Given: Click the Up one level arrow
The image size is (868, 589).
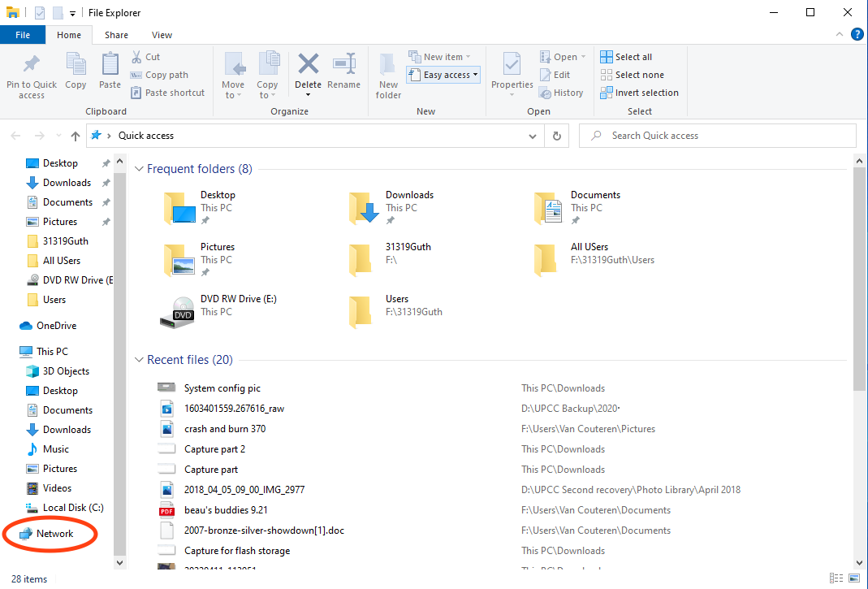Looking at the screenshot, I should (76, 136).
